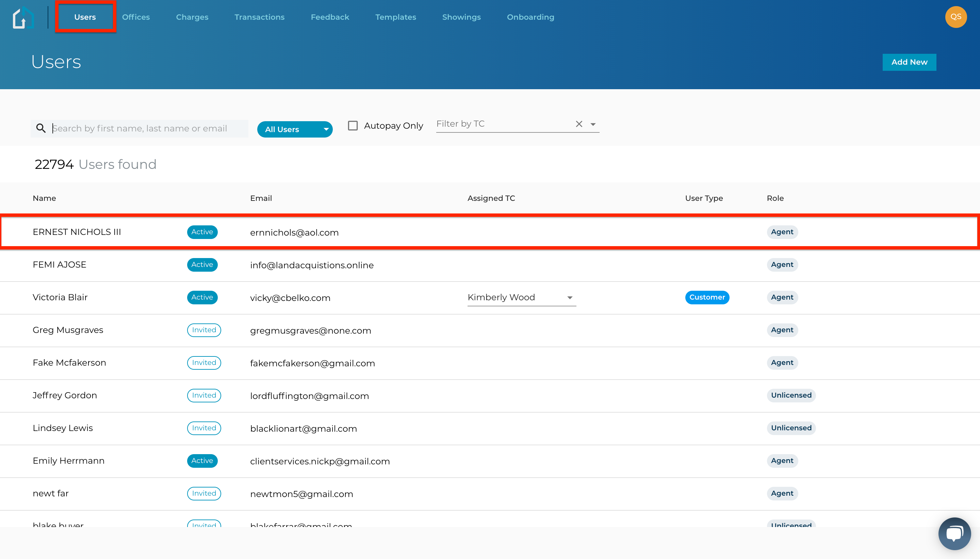Switch to the Offices tab
This screenshot has height=559, width=980.
coord(136,17)
